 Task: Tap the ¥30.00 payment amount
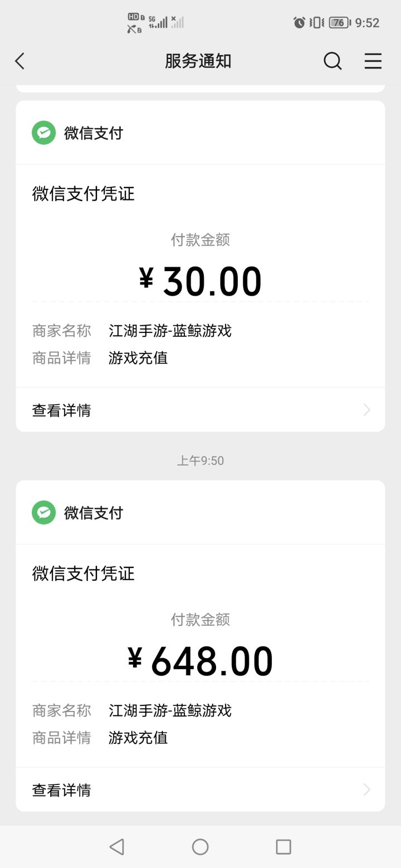tap(200, 281)
